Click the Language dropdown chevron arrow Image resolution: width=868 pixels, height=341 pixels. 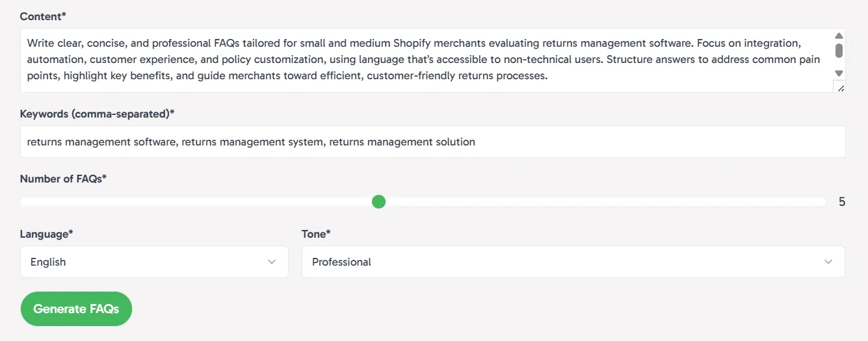[x=272, y=262]
